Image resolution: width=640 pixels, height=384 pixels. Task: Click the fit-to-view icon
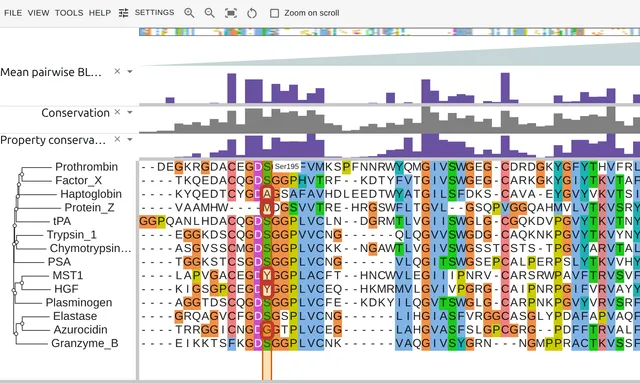point(231,13)
